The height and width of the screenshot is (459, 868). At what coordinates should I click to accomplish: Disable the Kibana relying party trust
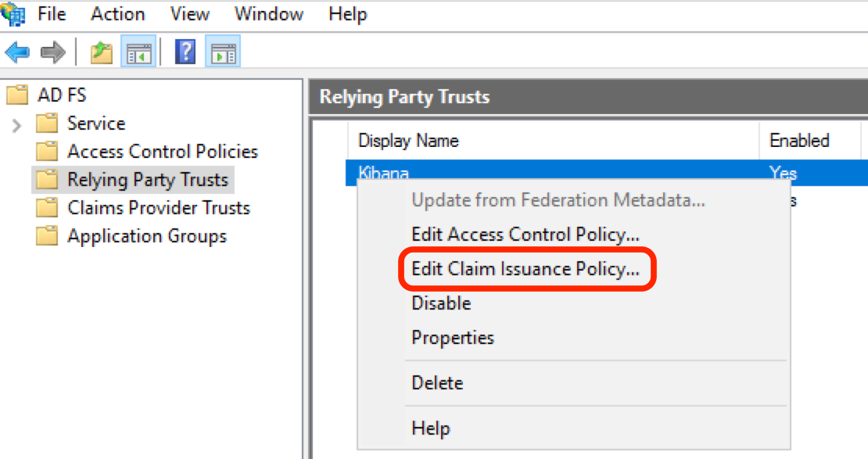tap(440, 303)
